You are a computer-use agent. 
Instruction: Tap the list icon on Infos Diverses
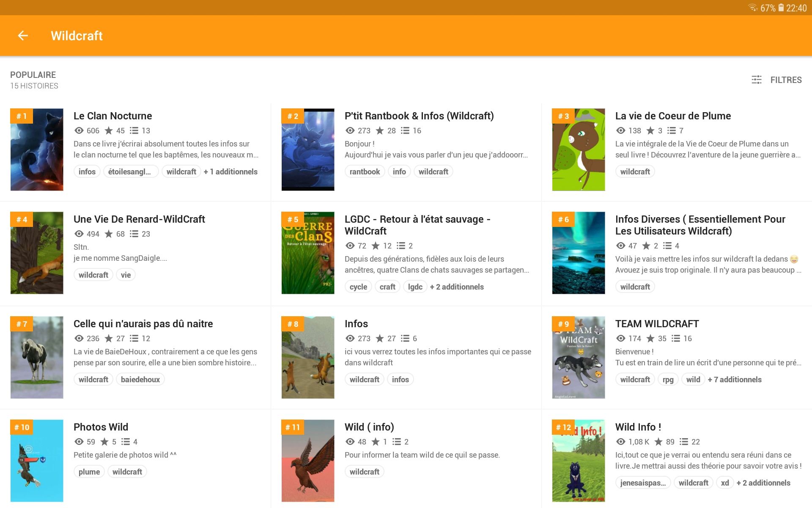[667, 246]
